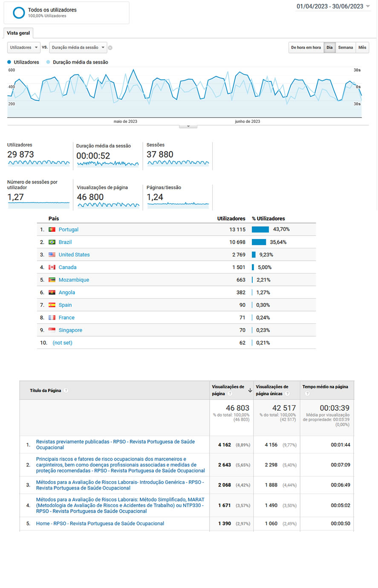
Task: Click the help icon under Tempo médio na página
Action: tap(307, 393)
